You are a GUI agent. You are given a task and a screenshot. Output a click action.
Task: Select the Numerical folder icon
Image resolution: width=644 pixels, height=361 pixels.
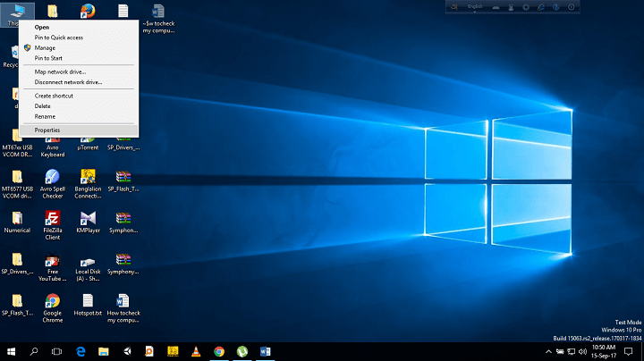(x=17, y=222)
